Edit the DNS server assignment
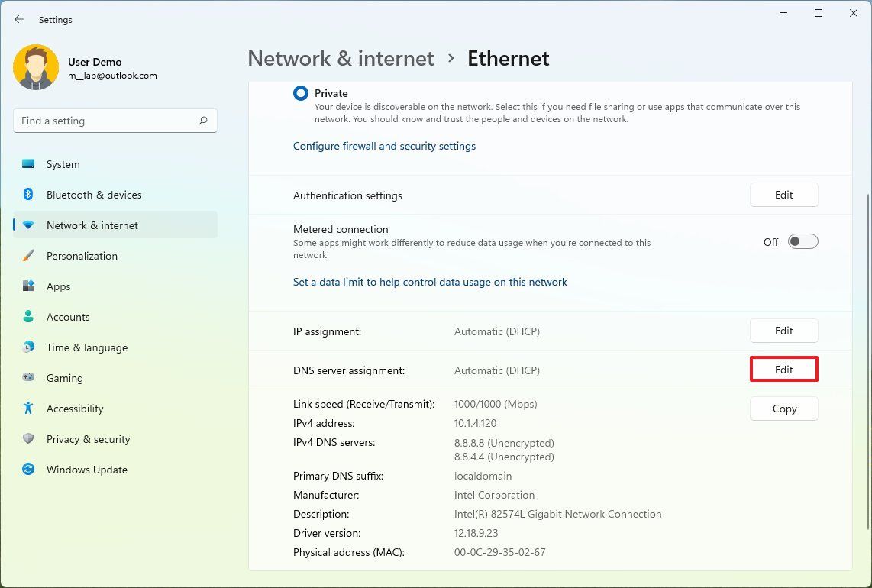The height and width of the screenshot is (588, 872). (x=783, y=369)
